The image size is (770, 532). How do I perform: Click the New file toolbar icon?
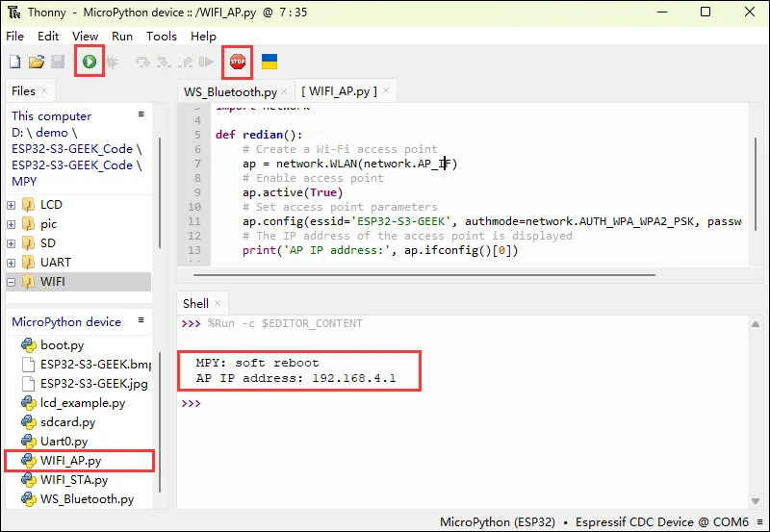pos(15,63)
